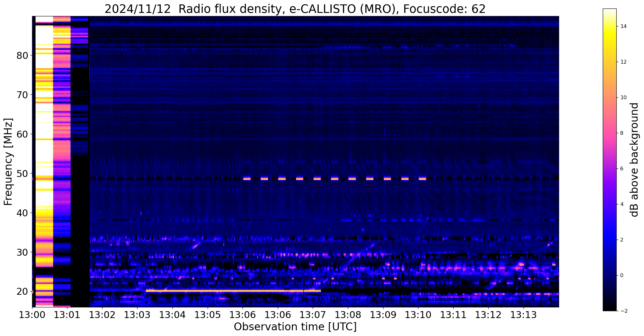Click the colorbar tick value 2
Viewport: 644px width, 336px height.
tap(621, 240)
